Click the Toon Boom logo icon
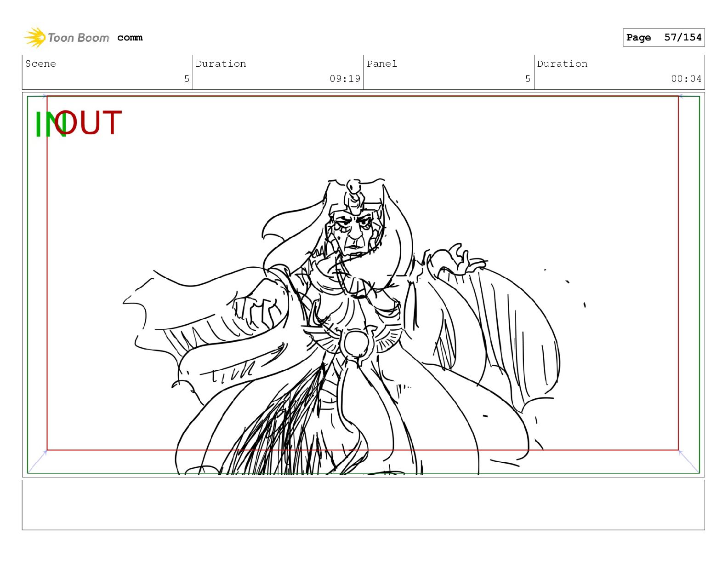The image size is (728, 563). pyautogui.click(x=35, y=37)
